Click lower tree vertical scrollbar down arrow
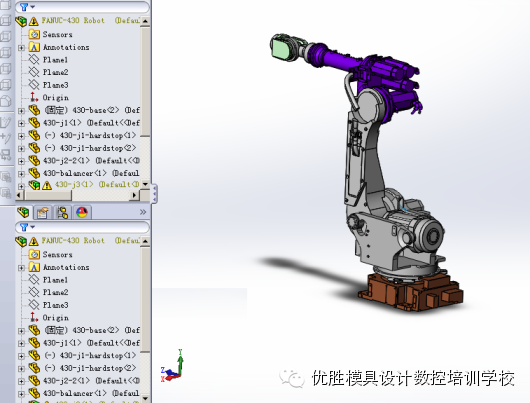The height and width of the screenshot is (403, 530). (x=145, y=398)
